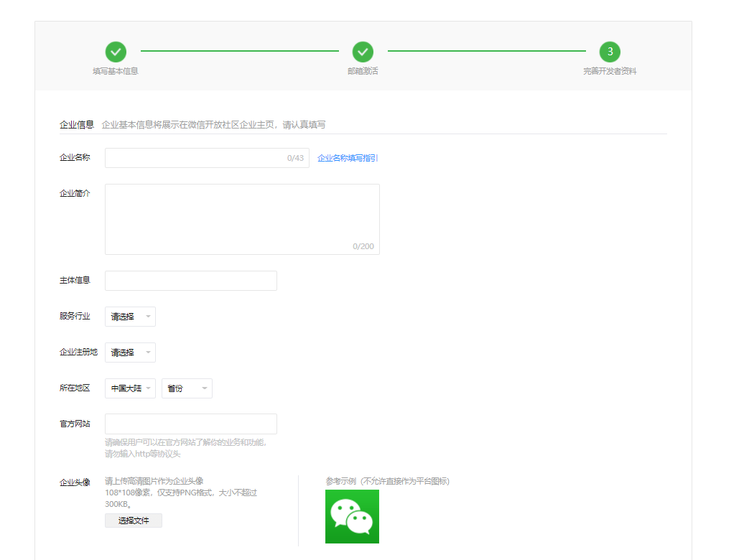This screenshot has width=744, height=560.
Task: Click the 完善开发者资料 step label
Action: click(610, 71)
